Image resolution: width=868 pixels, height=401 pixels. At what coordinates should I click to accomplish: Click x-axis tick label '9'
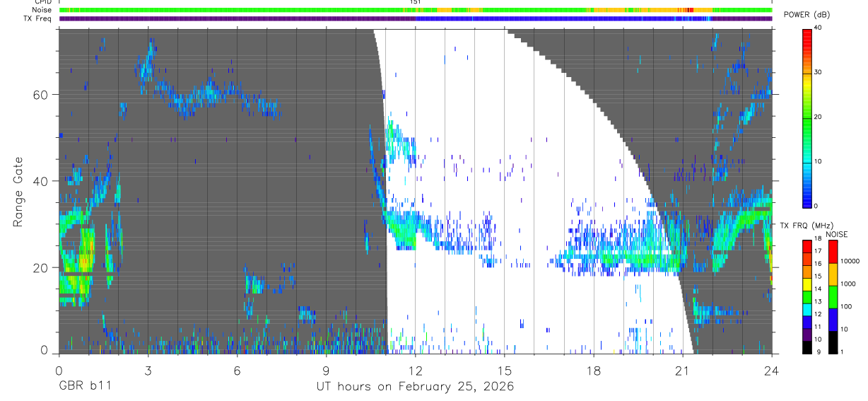327,370
